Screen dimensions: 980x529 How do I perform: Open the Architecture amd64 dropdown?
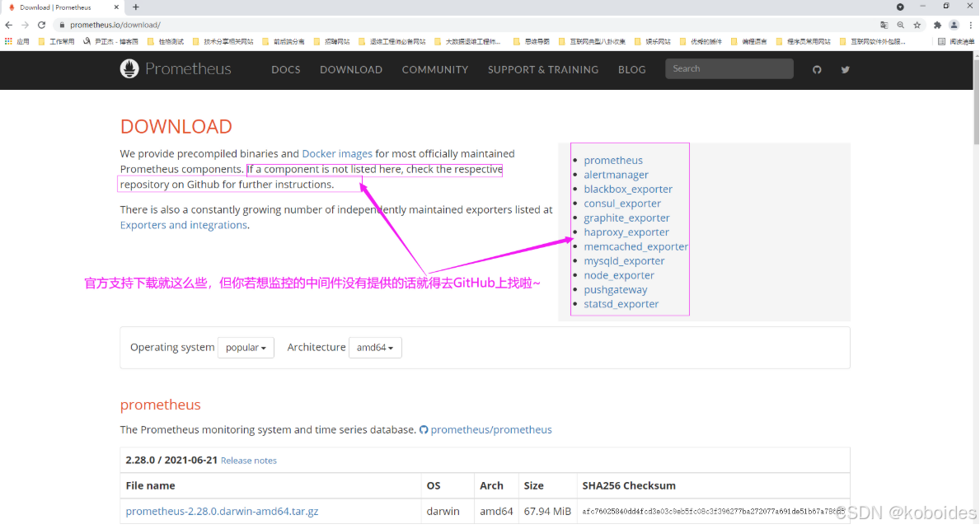[375, 347]
